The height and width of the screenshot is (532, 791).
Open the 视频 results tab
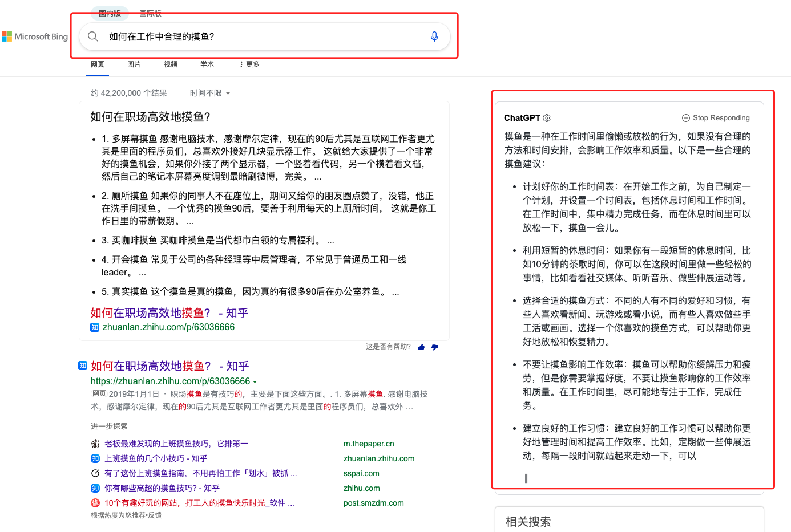click(171, 64)
